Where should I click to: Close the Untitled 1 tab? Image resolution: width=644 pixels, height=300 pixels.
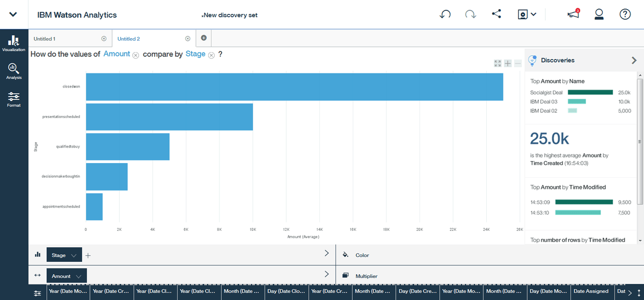tap(104, 39)
